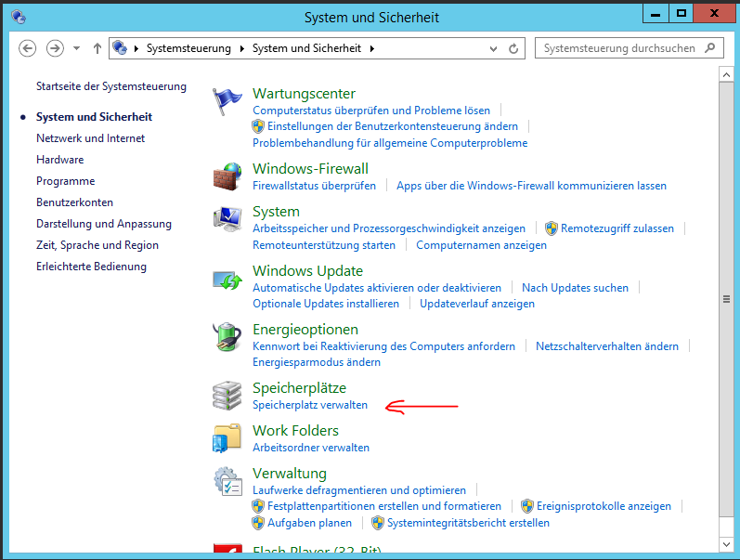Open Automatische Updates aktivieren oder deaktivieren
Screen dimensions: 740x560
click(x=377, y=288)
